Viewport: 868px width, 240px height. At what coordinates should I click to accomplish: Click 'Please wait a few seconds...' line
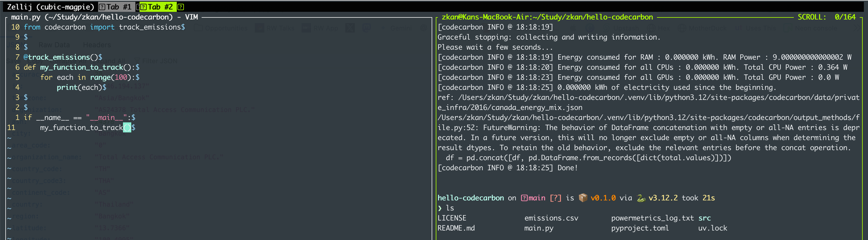click(495, 47)
